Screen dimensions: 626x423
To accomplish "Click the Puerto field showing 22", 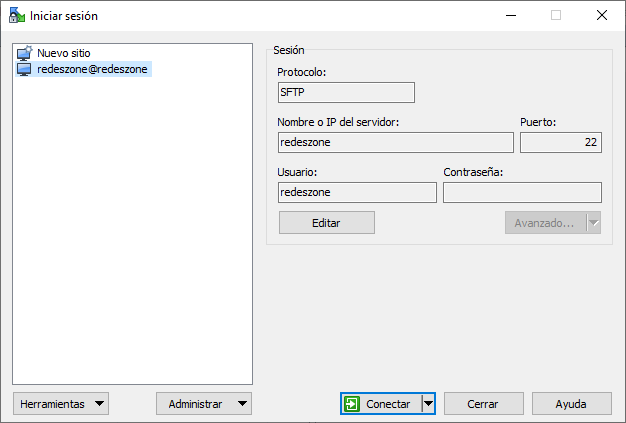I will click(x=561, y=142).
